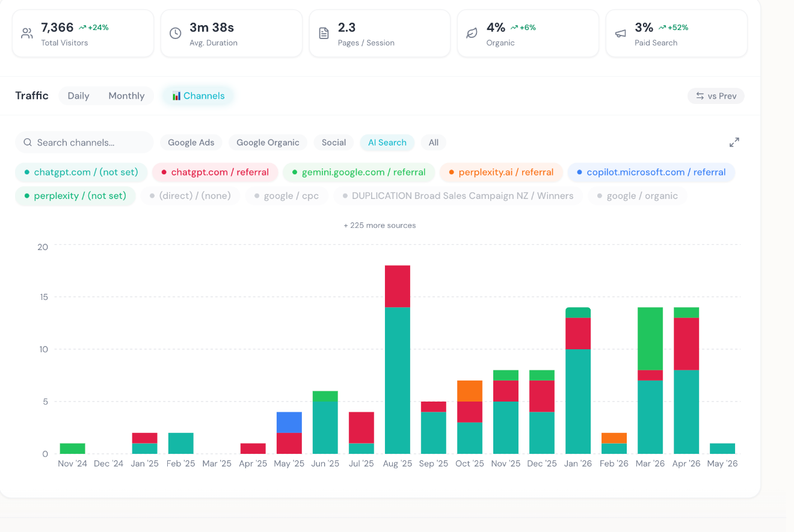Screen dimensions: 794x532
Task: Toggle perplexity.ai / referral series
Action: [501, 172]
